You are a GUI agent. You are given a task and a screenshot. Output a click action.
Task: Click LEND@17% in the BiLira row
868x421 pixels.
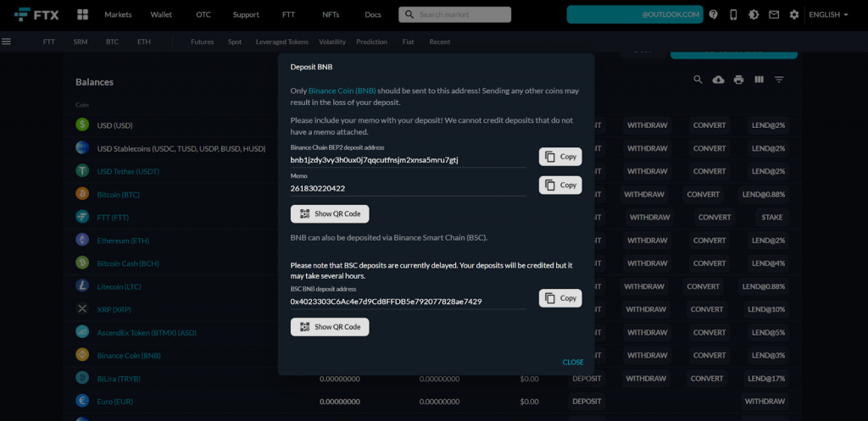coord(768,379)
